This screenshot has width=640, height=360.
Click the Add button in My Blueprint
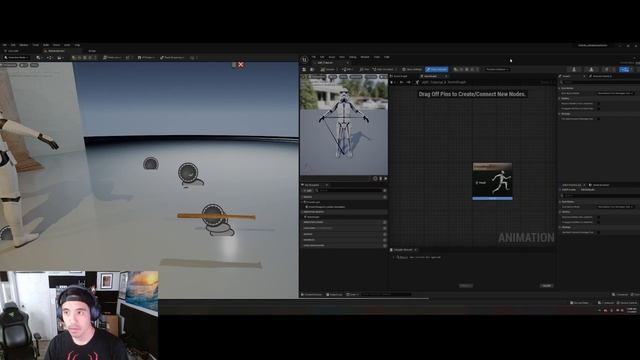[x=308, y=191]
